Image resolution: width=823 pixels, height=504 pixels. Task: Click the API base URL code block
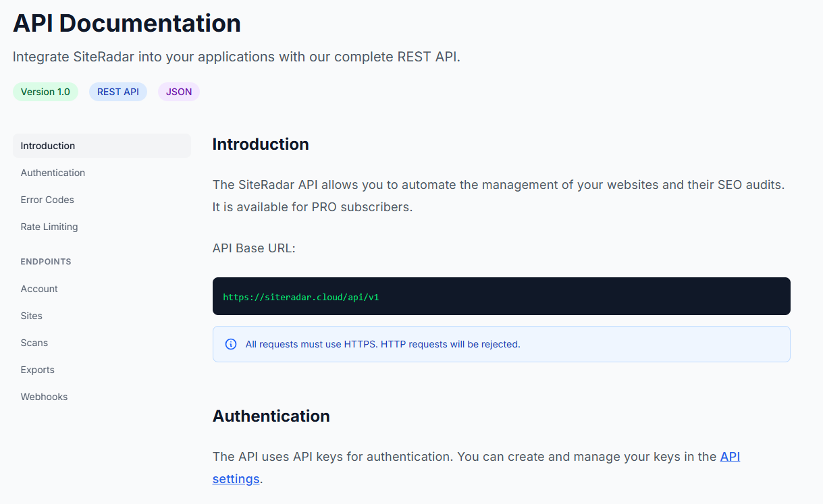pos(502,296)
